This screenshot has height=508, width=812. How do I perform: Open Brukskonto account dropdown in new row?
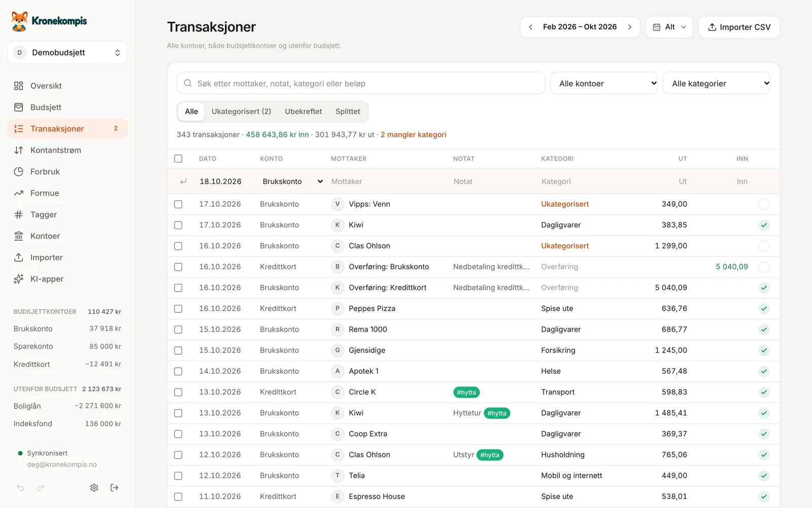(292, 181)
